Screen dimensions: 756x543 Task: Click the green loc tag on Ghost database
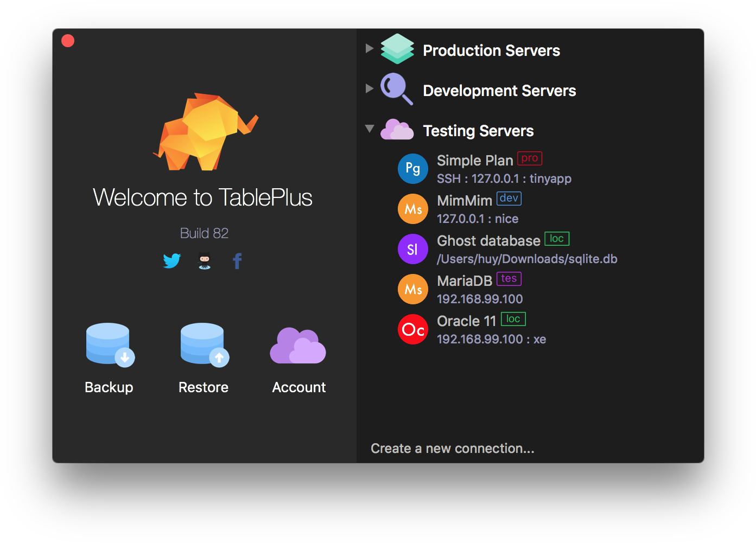557,239
